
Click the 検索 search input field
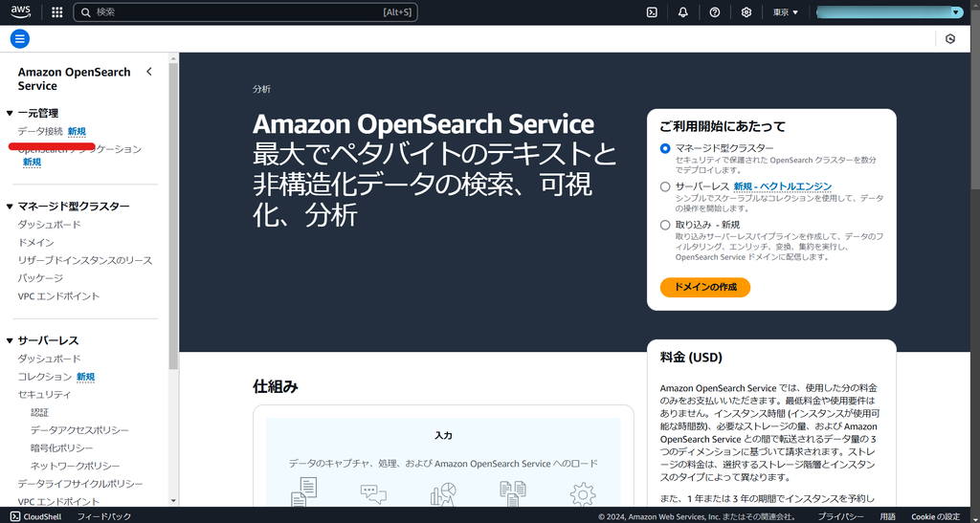pyautogui.click(x=245, y=11)
